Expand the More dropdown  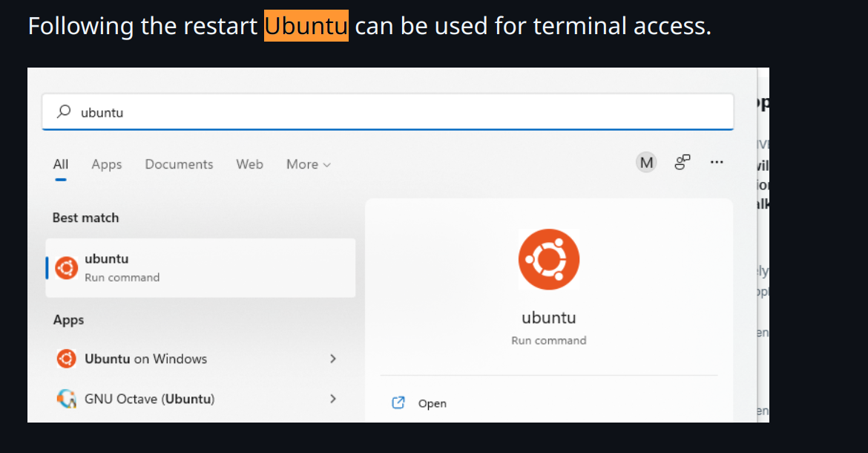pos(309,164)
